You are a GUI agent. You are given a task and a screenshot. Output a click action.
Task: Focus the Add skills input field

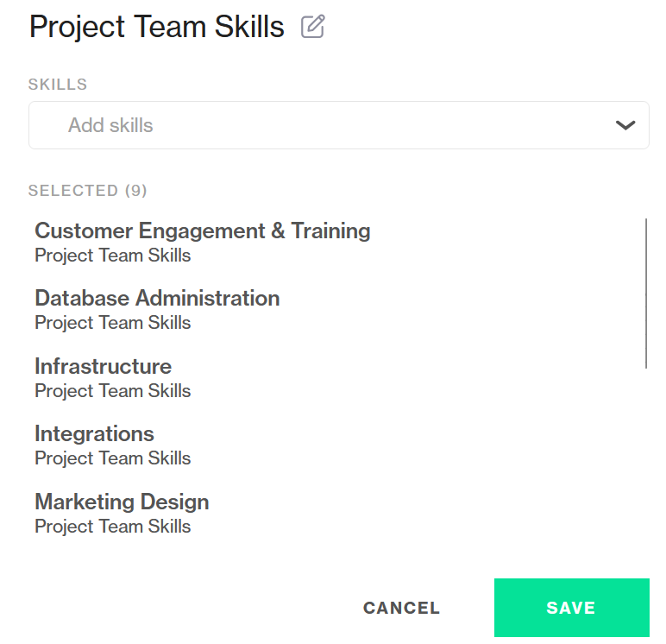click(338, 125)
